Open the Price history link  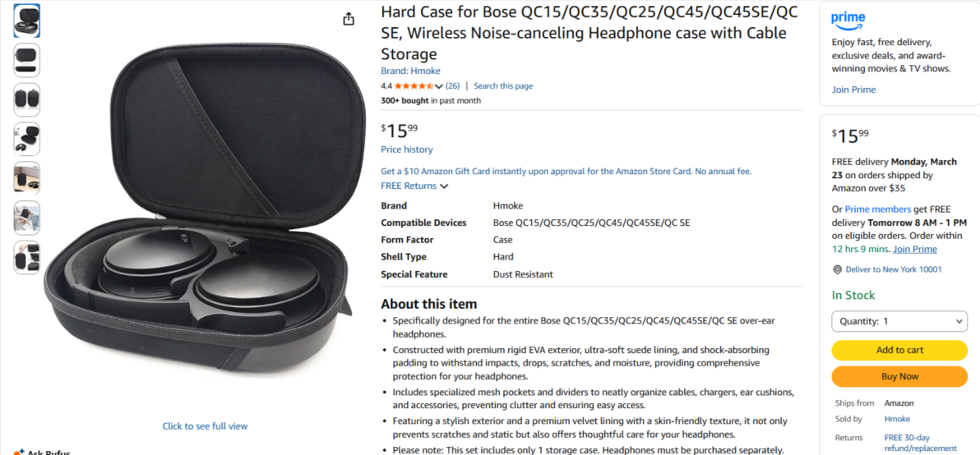pyautogui.click(x=407, y=149)
